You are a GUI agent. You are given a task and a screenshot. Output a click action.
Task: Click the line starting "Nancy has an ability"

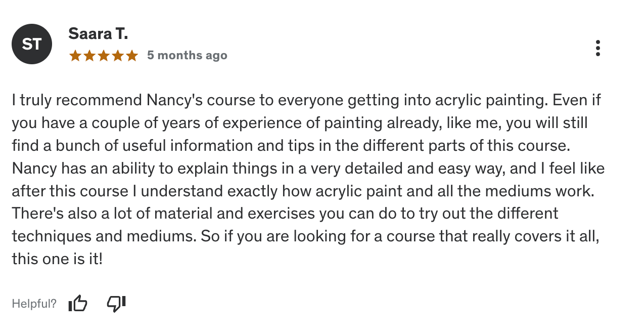pos(308,168)
